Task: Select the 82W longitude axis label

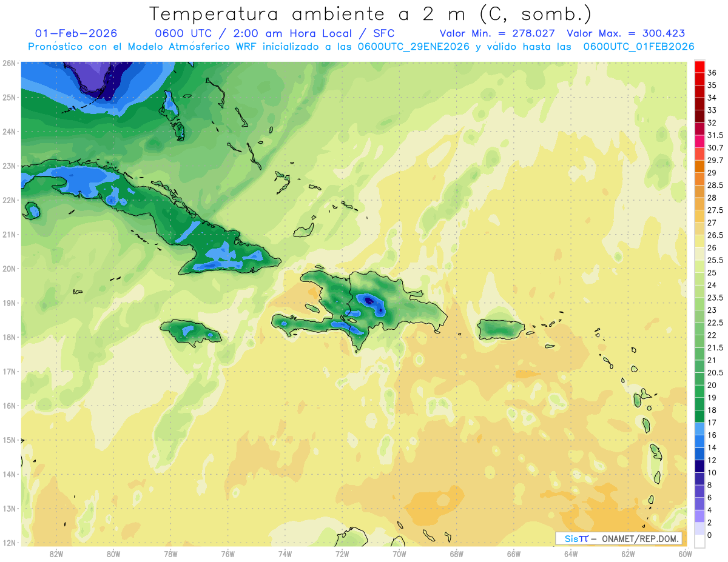Action: (56, 554)
